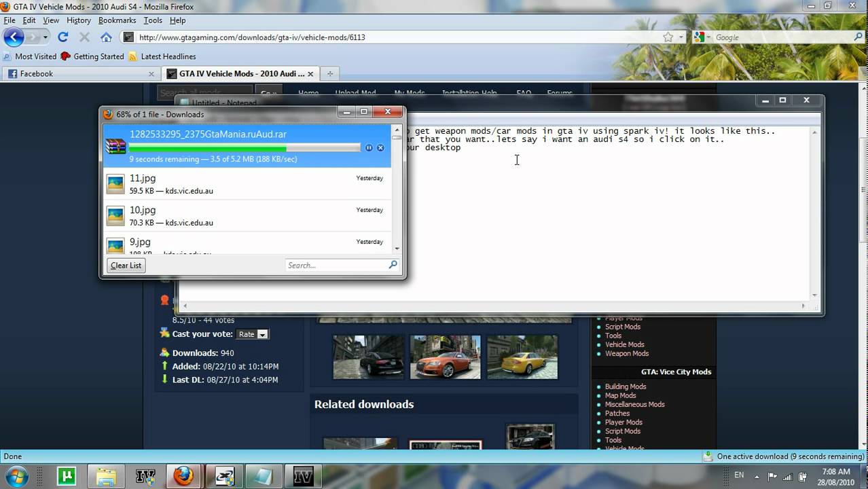Click the 11.jpg file picture icon
Viewport: 868px width, 489px height.
pos(115,184)
